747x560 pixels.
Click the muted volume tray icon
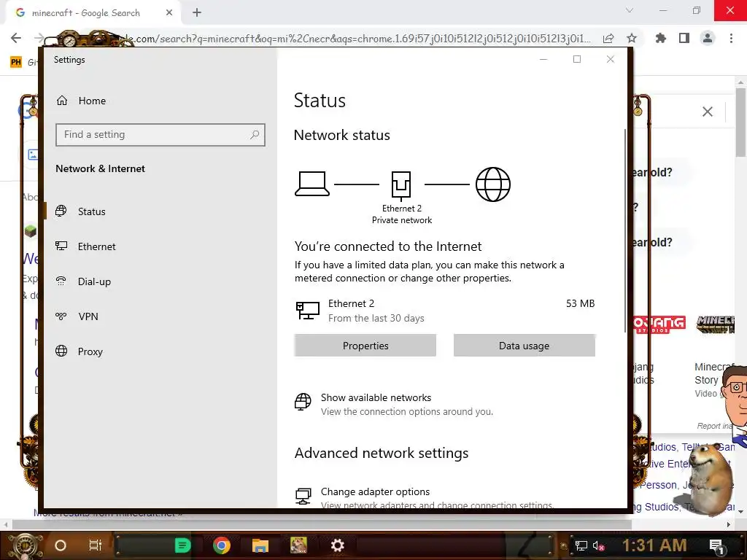(x=598, y=545)
